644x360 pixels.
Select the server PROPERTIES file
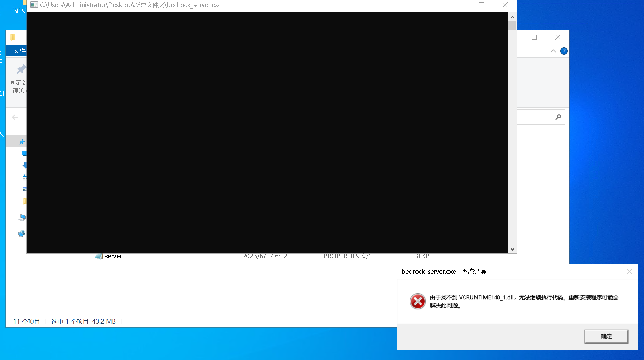tap(113, 256)
